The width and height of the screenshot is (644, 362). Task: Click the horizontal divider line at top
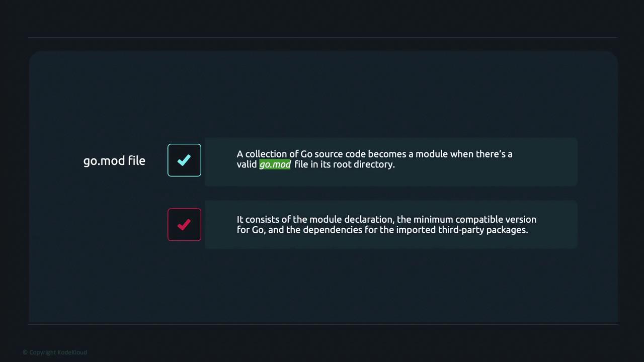[322, 37]
